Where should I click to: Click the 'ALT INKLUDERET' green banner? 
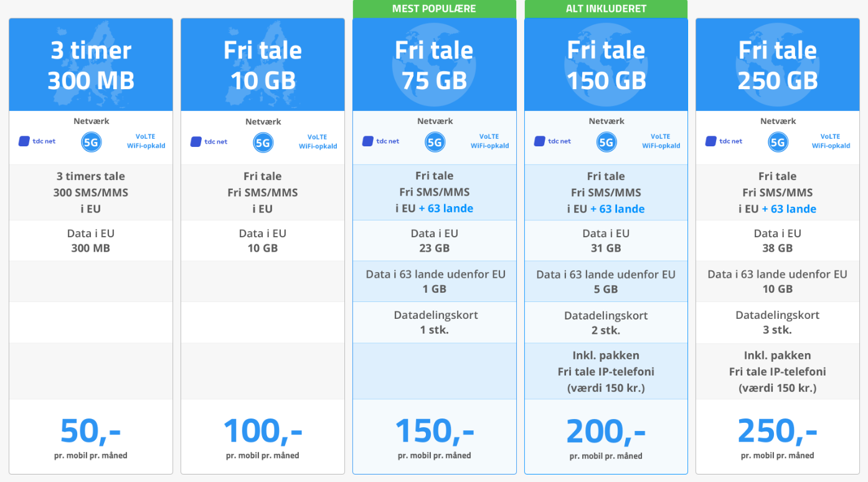(606, 9)
